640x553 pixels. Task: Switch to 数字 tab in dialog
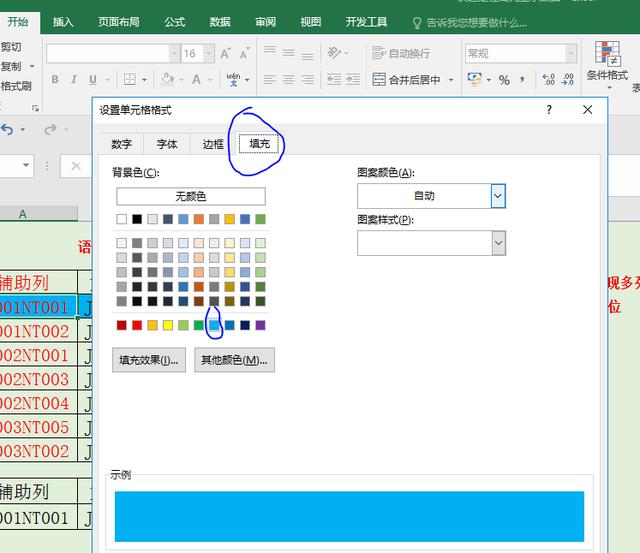(x=122, y=144)
